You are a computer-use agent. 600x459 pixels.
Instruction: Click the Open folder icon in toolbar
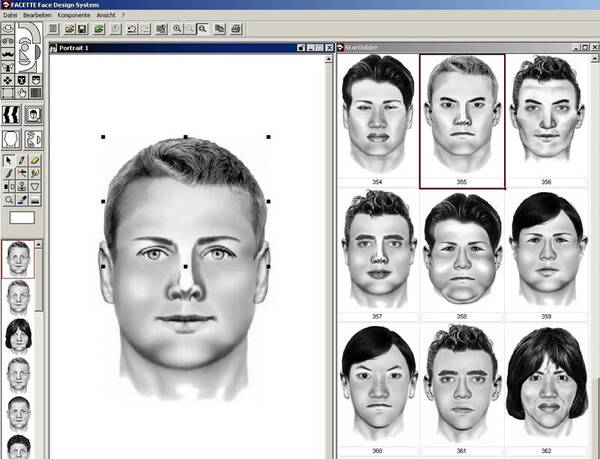click(69, 30)
